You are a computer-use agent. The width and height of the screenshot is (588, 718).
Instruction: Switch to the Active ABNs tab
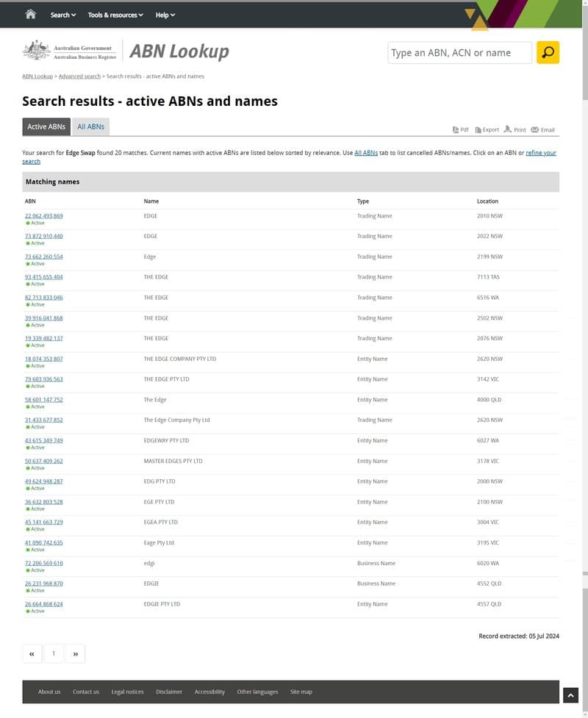coord(46,127)
